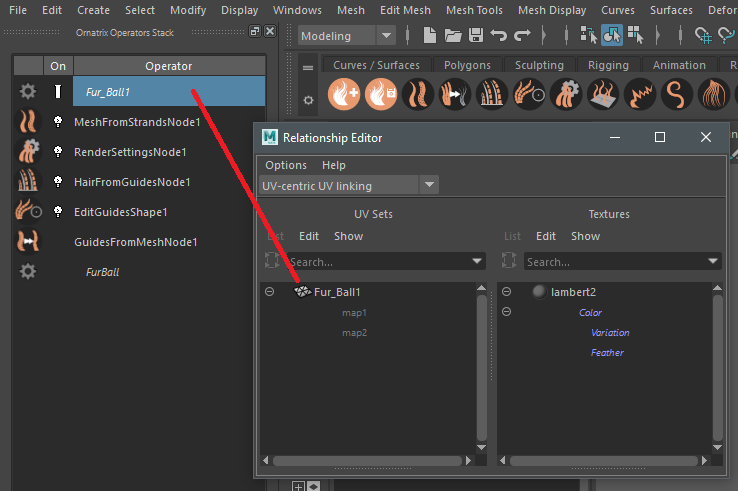Toggle MeshFromStrandsNode1 lightbulb on/off
Image resolution: width=738 pixels, height=491 pixels.
57,123
